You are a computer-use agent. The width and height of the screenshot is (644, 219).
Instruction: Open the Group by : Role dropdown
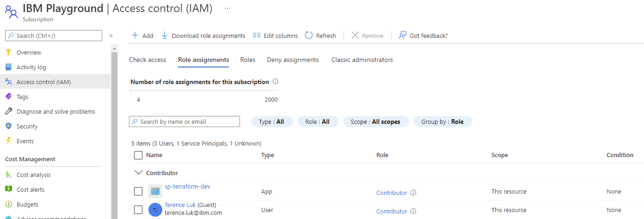tap(442, 122)
